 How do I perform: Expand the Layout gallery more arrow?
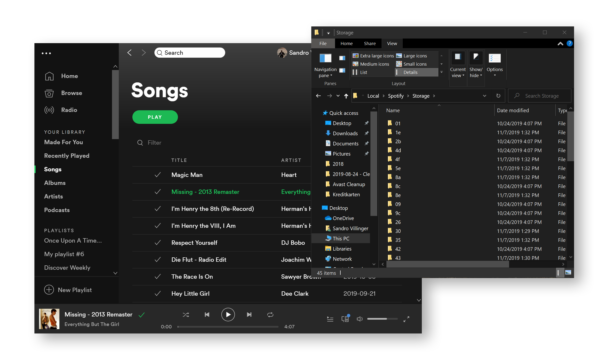tap(441, 72)
